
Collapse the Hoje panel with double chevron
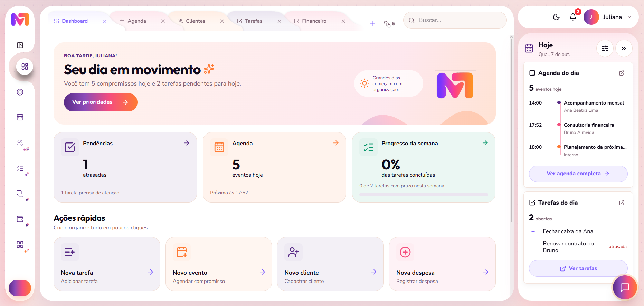coord(624,48)
